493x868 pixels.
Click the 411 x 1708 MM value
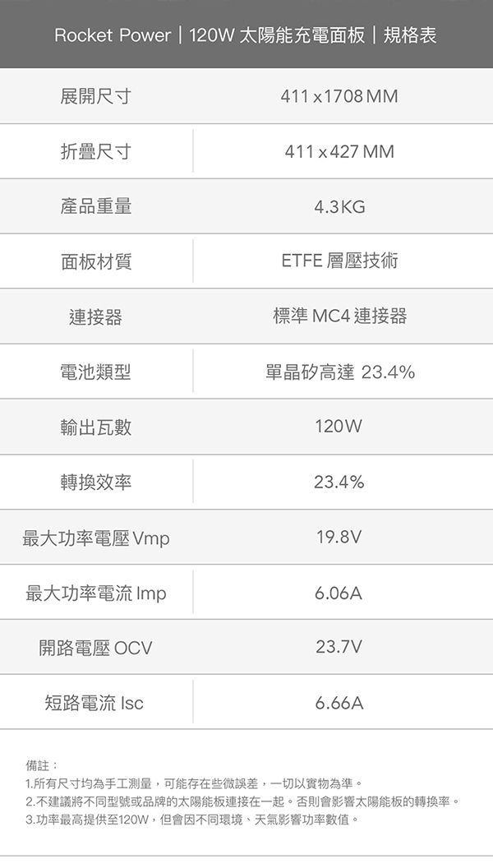pos(339,97)
